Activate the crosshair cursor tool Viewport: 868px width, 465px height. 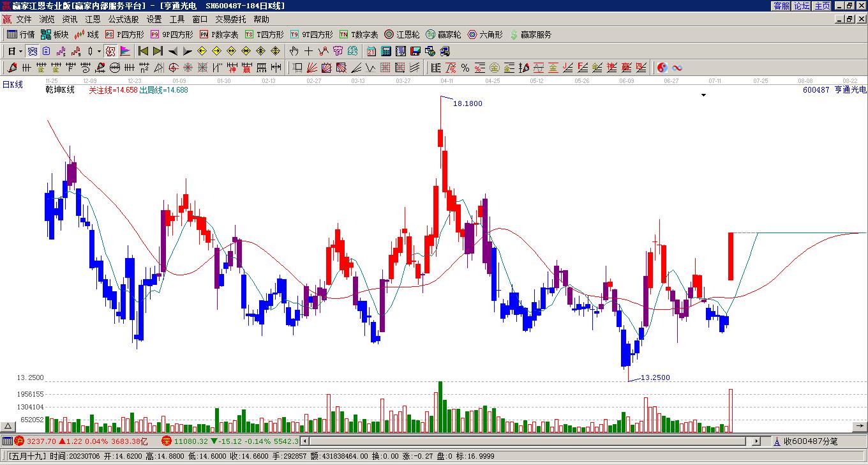309,51
